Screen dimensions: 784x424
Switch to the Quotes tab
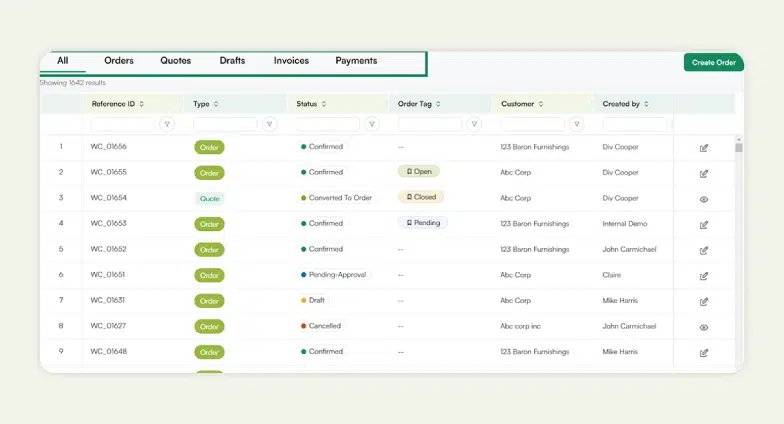pyautogui.click(x=175, y=61)
